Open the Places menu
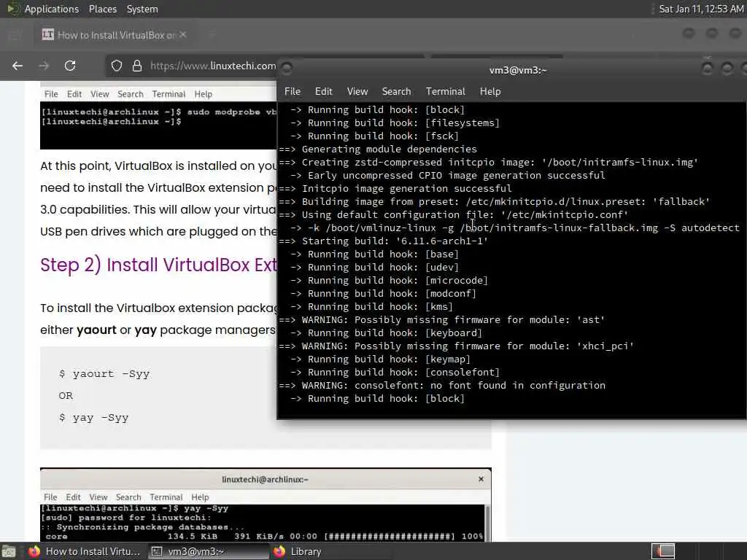 (102, 9)
